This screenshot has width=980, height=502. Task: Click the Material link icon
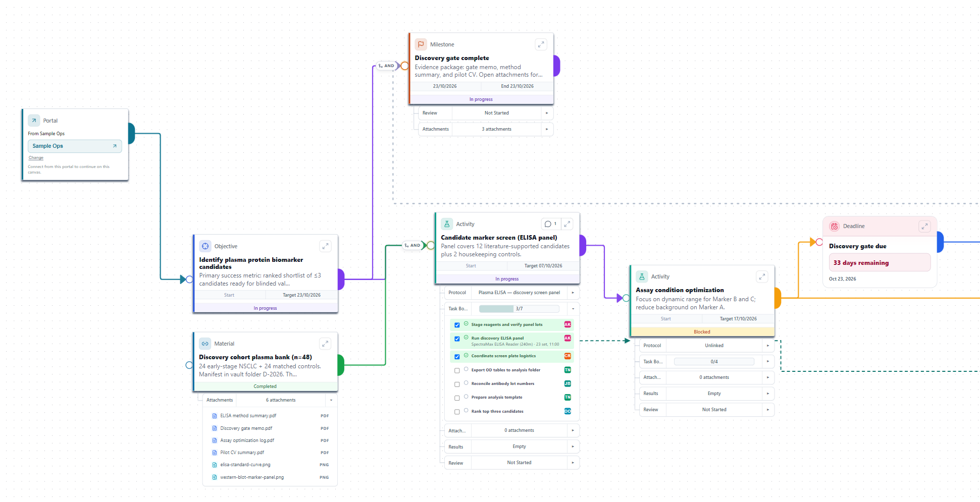pyautogui.click(x=205, y=344)
